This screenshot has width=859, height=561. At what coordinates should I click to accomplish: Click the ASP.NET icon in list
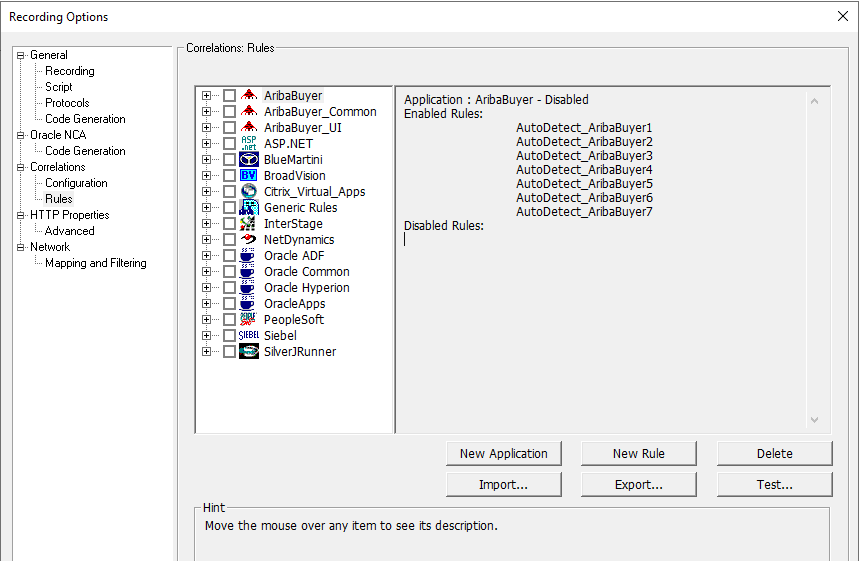coord(249,144)
